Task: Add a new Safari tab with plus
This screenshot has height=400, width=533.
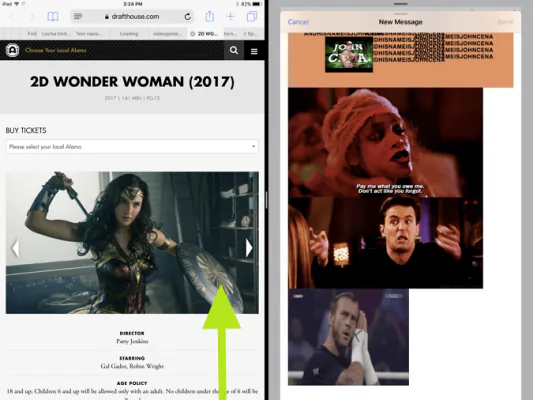Action: coord(230,16)
